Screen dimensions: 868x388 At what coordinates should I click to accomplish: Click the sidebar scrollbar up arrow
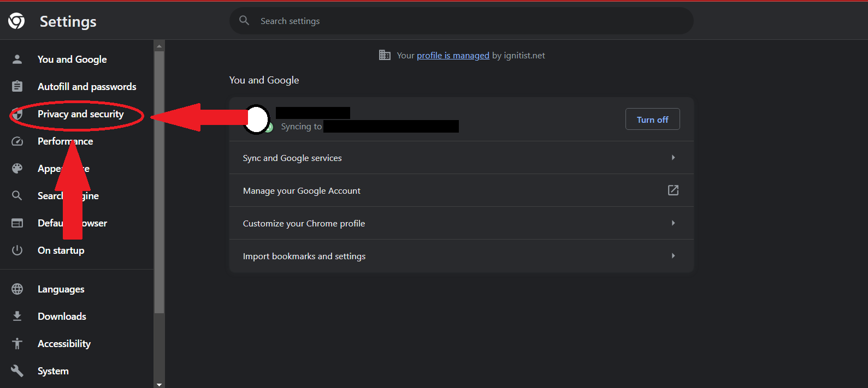(159, 46)
